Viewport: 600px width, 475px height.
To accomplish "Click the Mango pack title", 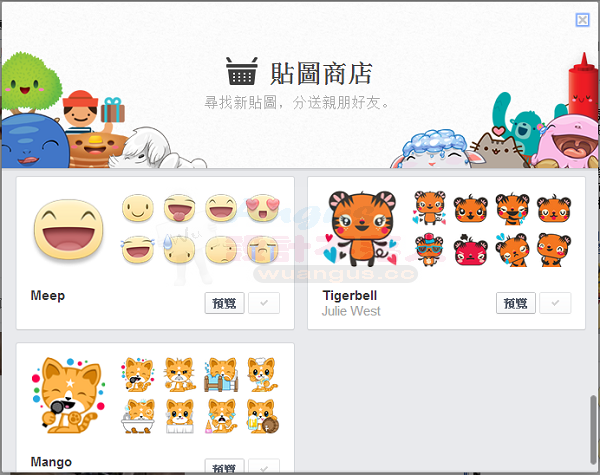I will [51, 462].
